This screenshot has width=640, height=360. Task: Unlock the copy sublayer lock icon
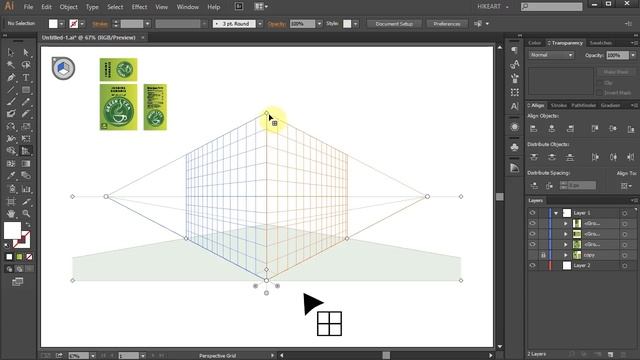tap(543, 255)
